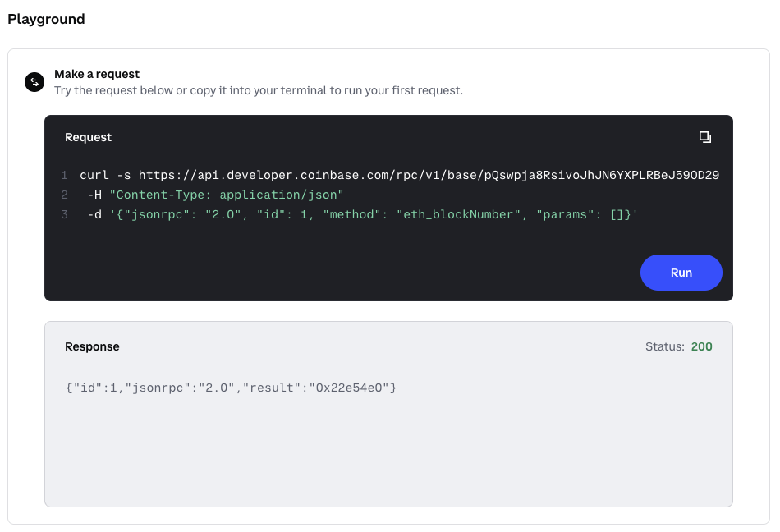
Task: Select the curl URL line in the request
Action: [x=400, y=175]
